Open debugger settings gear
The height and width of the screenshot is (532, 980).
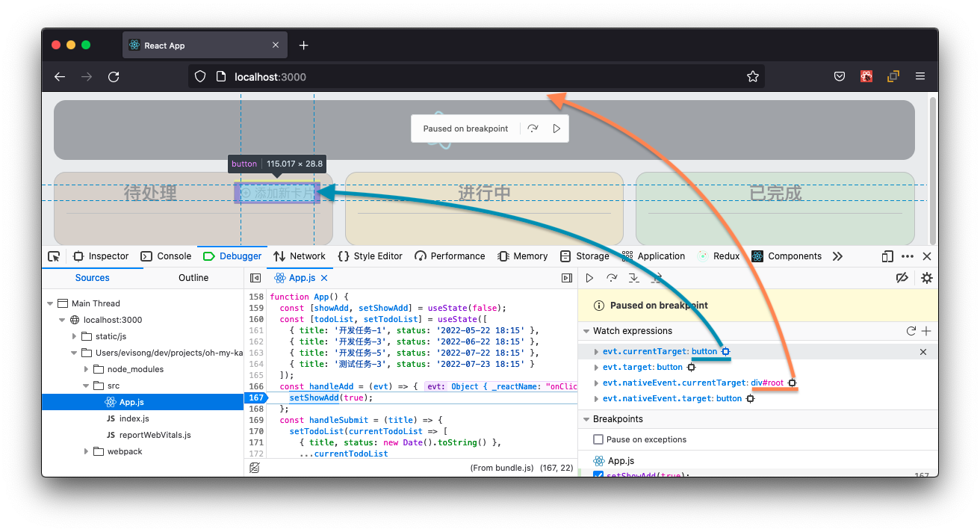click(927, 278)
